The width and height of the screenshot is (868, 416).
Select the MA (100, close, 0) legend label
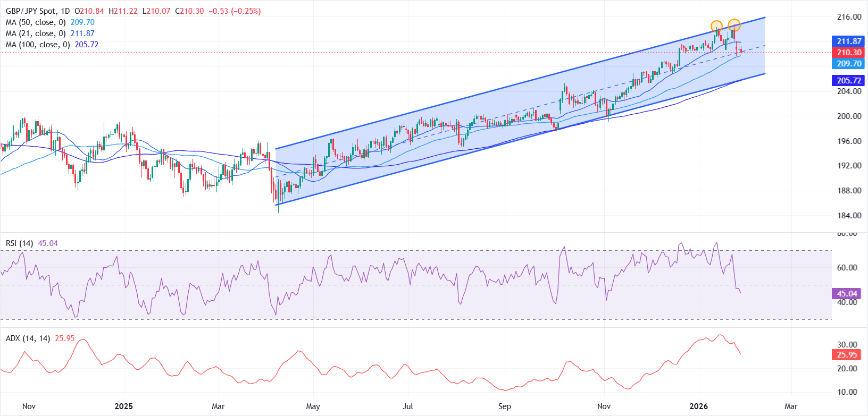coord(38,45)
